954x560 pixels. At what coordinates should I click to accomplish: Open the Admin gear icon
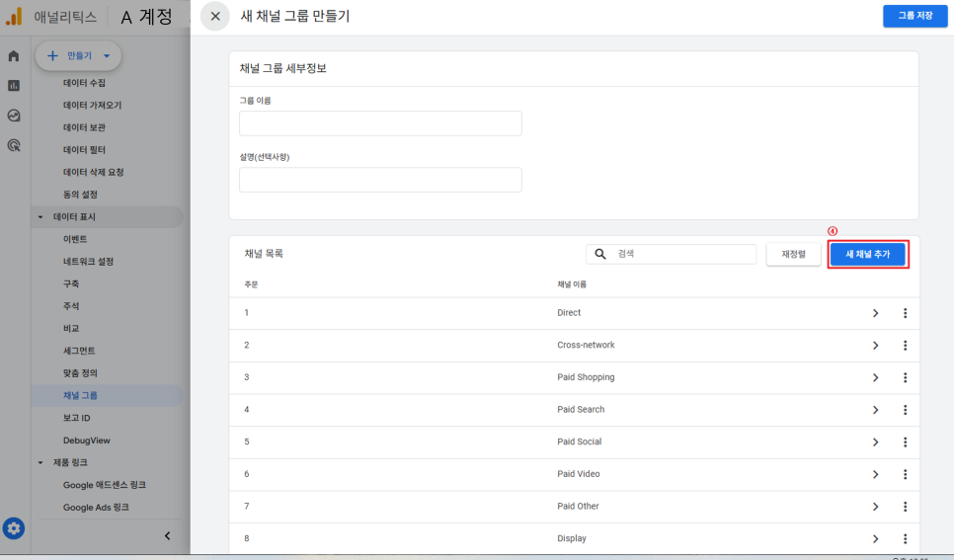click(14, 528)
